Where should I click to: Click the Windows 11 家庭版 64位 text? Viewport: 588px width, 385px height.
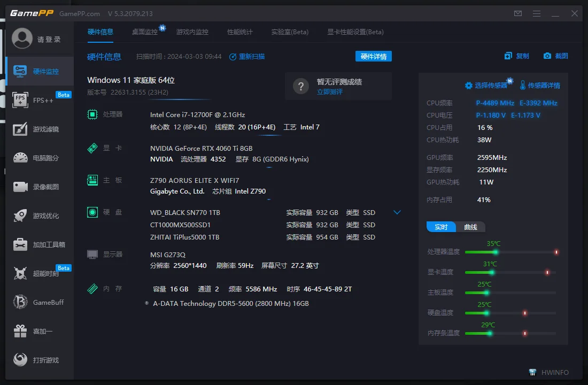131,80
